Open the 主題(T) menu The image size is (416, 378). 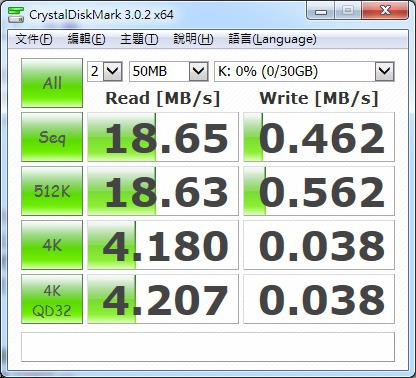[139, 39]
